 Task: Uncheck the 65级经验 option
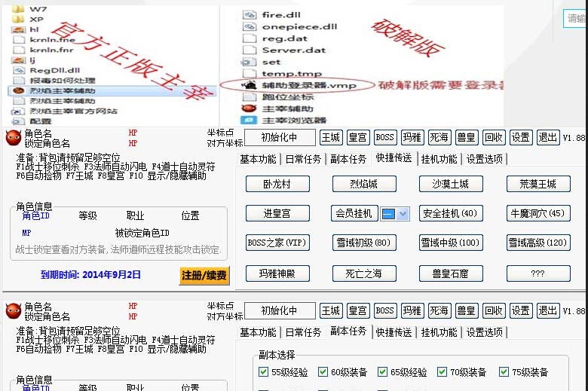382,372
